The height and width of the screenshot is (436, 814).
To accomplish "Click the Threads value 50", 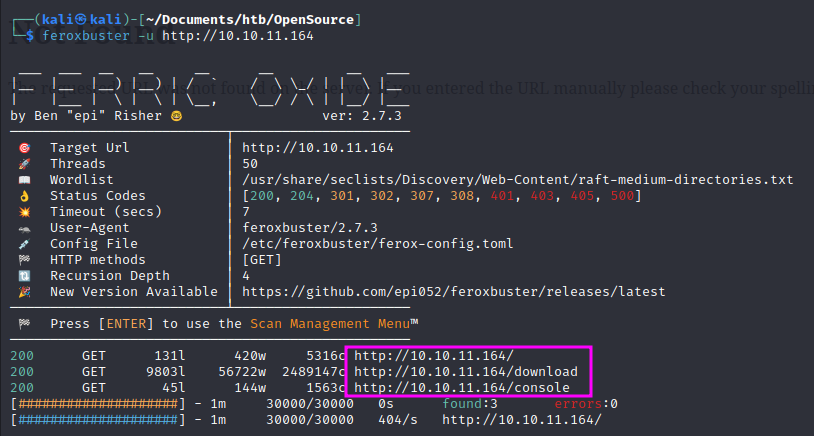I will (250, 164).
